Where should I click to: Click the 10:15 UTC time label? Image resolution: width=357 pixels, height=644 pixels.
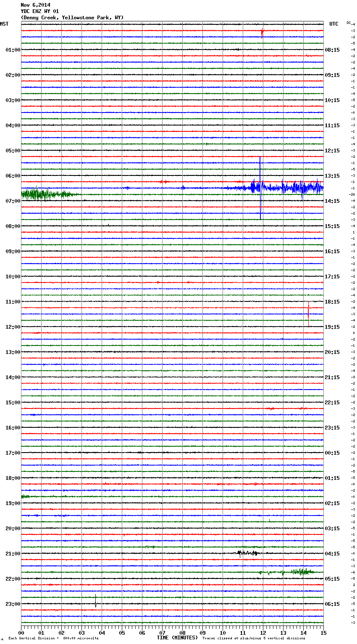(x=332, y=100)
